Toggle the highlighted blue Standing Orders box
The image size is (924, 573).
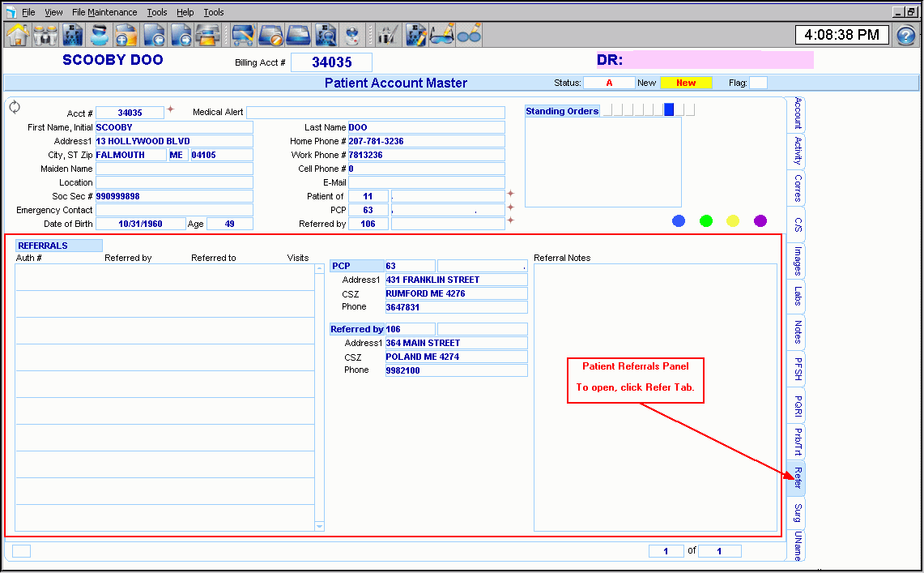coord(669,110)
